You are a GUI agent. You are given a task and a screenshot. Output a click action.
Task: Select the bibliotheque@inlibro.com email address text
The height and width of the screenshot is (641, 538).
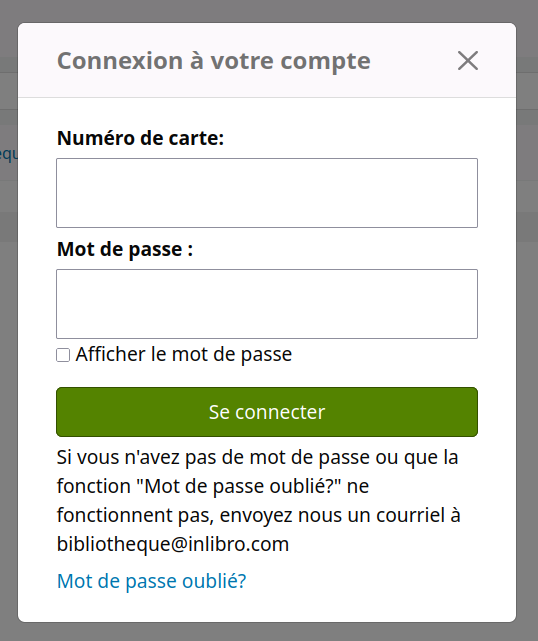173,544
